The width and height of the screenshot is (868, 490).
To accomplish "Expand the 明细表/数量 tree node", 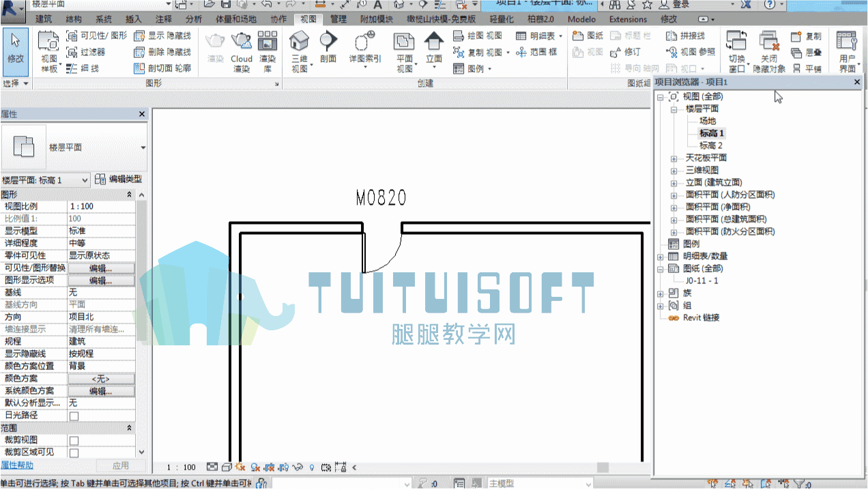I will (661, 257).
